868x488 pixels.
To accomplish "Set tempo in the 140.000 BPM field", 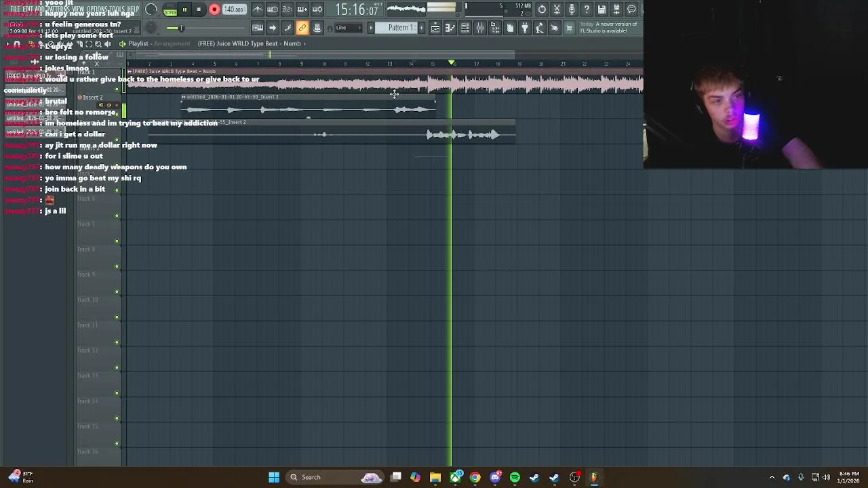I will coord(234,9).
